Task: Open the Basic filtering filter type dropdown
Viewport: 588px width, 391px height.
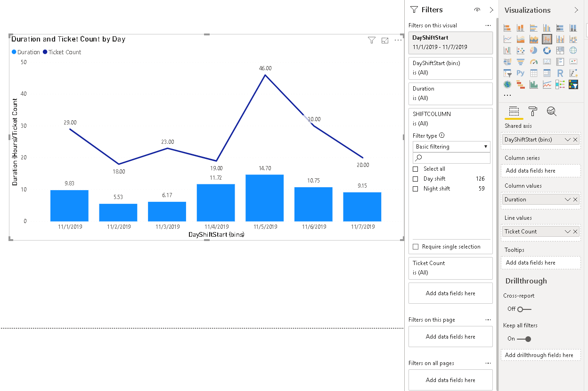Action: coord(451,147)
